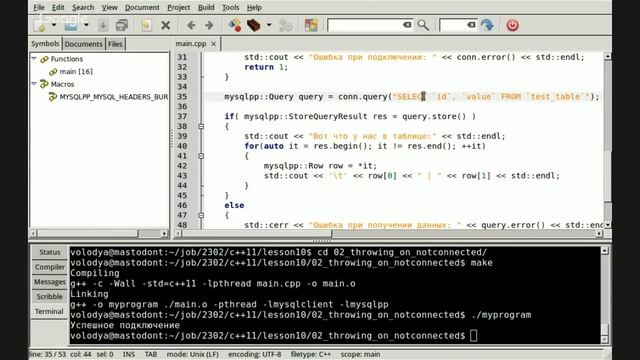Select MYSQLPP_MYSQL_HEADERS_BUR macro entry
Viewport: 640px width, 360px height.
(113, 97)
